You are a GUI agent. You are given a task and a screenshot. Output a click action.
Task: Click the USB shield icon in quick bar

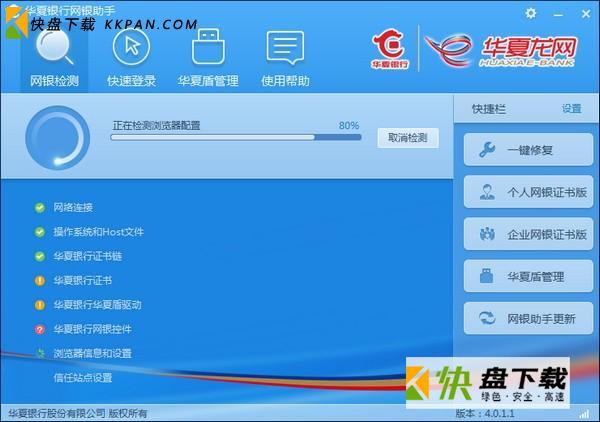tap(486, 276)
